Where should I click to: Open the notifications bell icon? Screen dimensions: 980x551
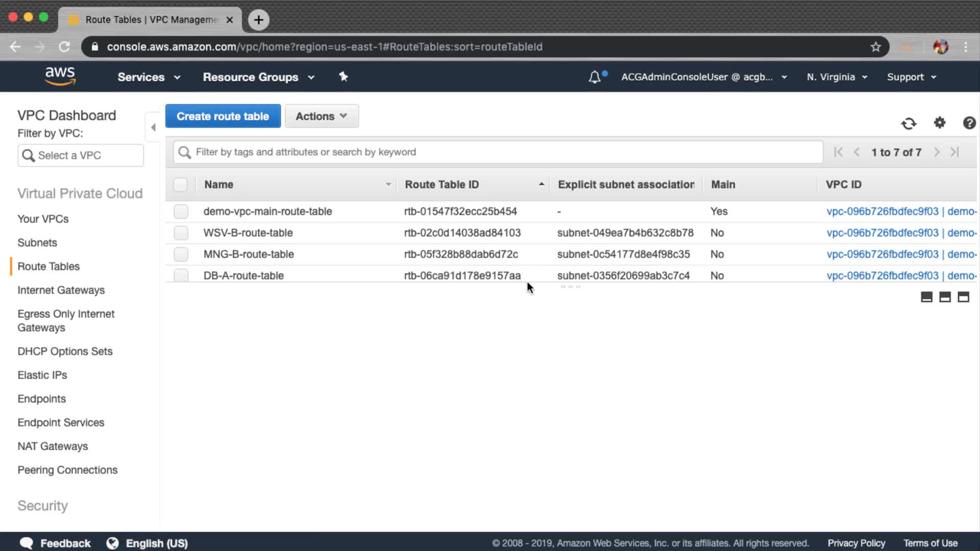pos(595,77)
